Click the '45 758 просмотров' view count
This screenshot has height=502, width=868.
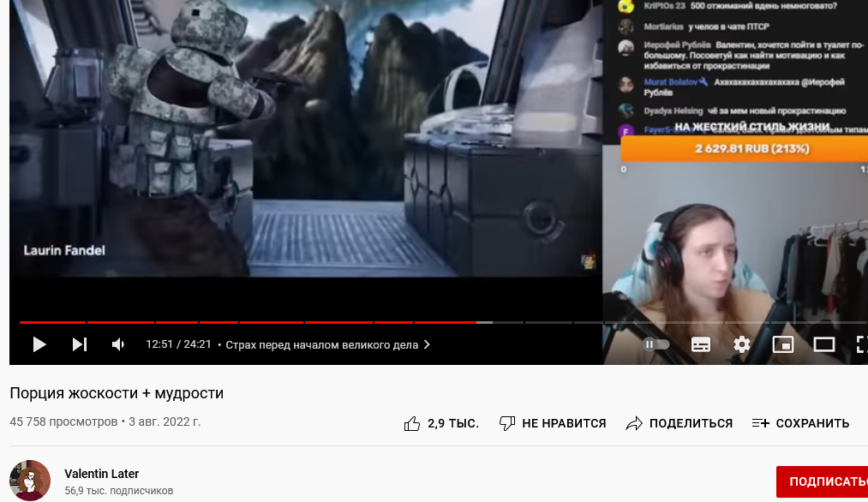pos(63,421)
